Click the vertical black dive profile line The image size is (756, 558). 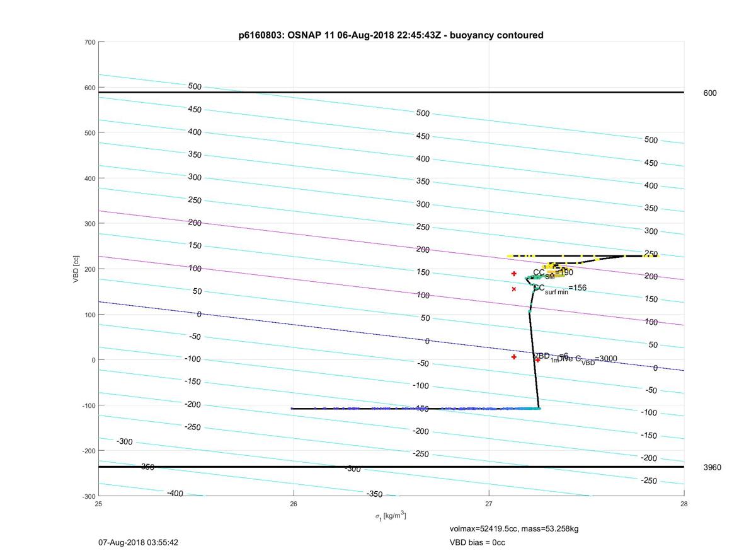click(534, 359)
